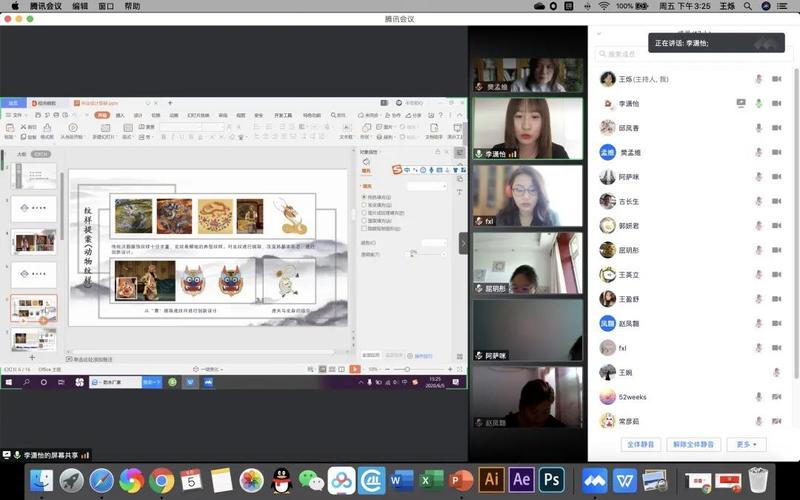This screenshot has height=500, width=800.
Task: Open After Effects from the dock
Action: click(x=521, y=480)
